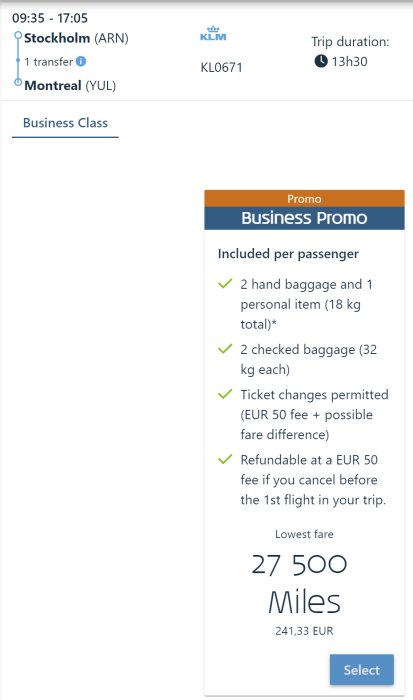Screen dimensions: 413x700
Task: Click flight number KL0671
Action: [221, 67]
